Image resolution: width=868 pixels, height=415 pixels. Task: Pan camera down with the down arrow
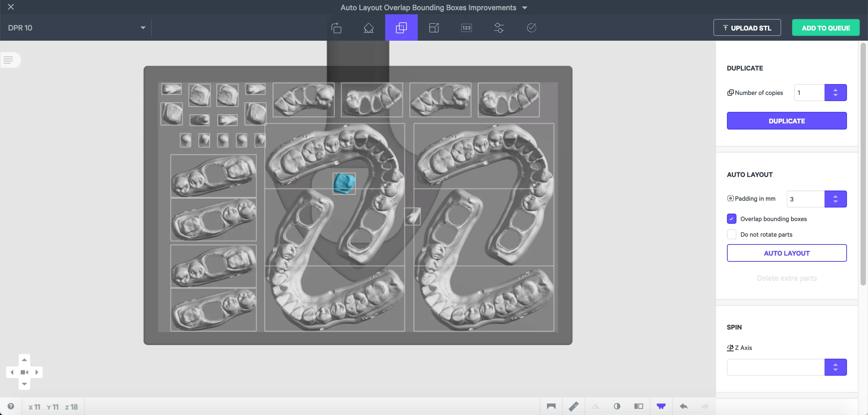click(24, 384)
